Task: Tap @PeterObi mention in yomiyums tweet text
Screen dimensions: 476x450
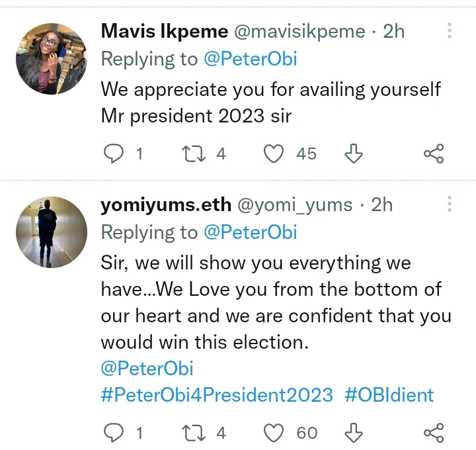Action: click(147, 368)
